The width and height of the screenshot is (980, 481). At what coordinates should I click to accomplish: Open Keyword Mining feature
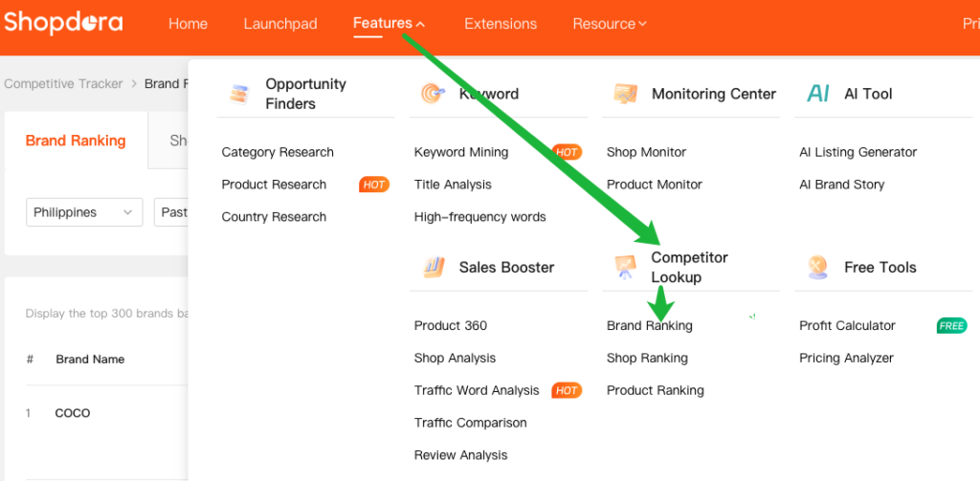pos(461,152)
